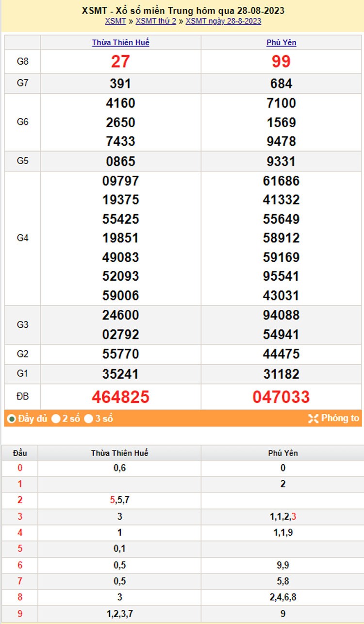Open the XSMT thứ 2 breadcrumb link
364x624 pixels.
(155, 21)
